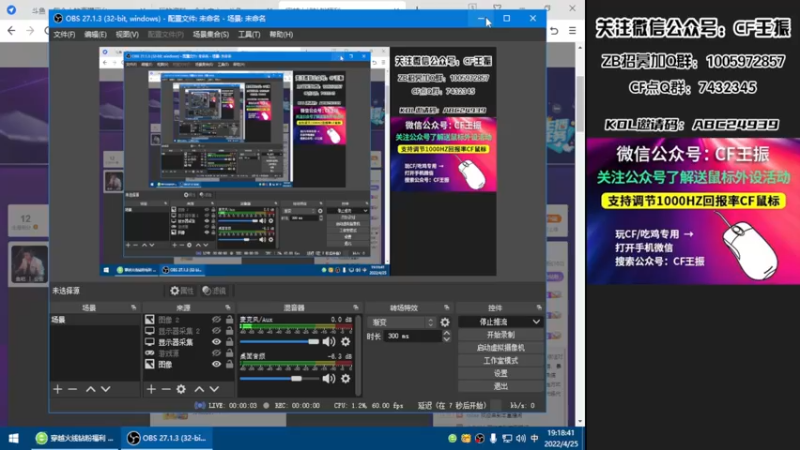Enable 工作室模式
The image size is (800, 450).
coord(501,360)
